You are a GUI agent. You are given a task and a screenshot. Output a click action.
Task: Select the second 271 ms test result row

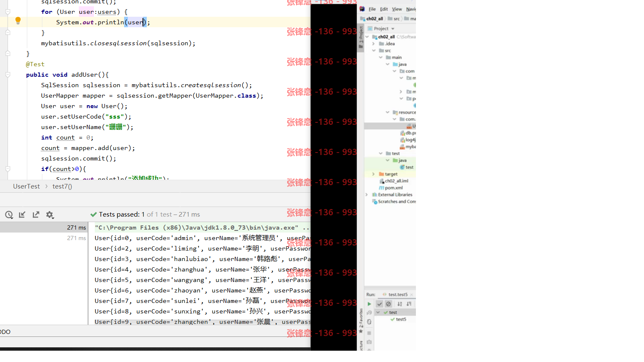[x=44, y=238]
